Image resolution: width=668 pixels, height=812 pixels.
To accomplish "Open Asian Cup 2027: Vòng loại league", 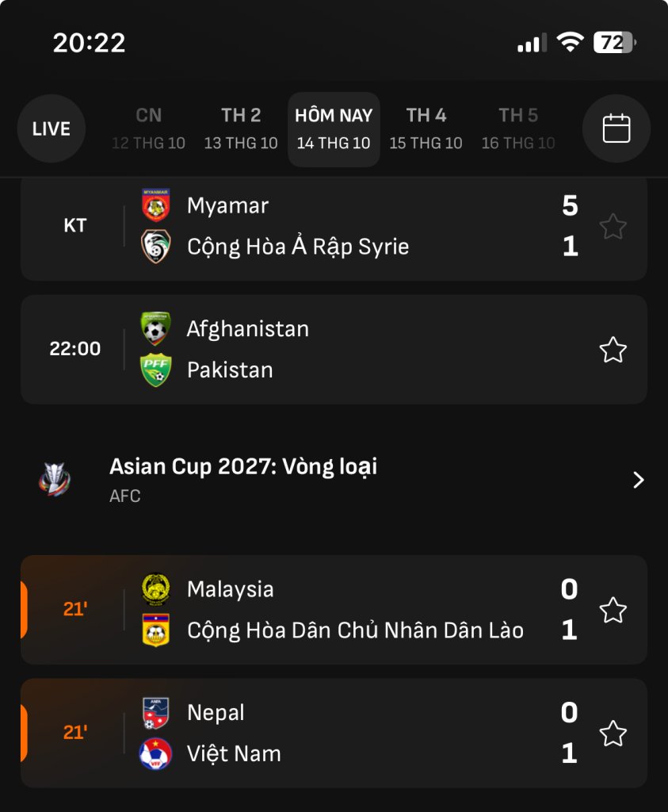I will coord(243,467).
